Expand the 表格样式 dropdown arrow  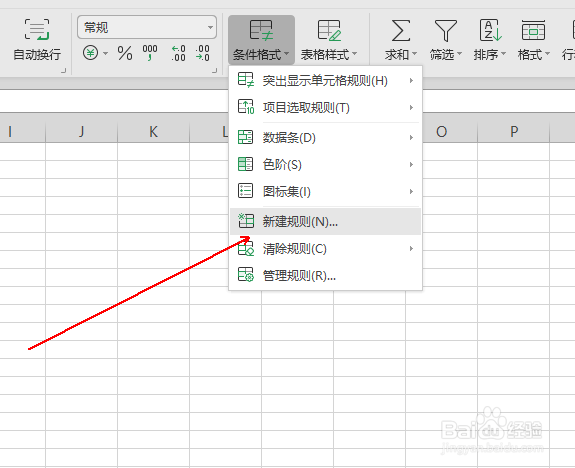coord(355,54)
